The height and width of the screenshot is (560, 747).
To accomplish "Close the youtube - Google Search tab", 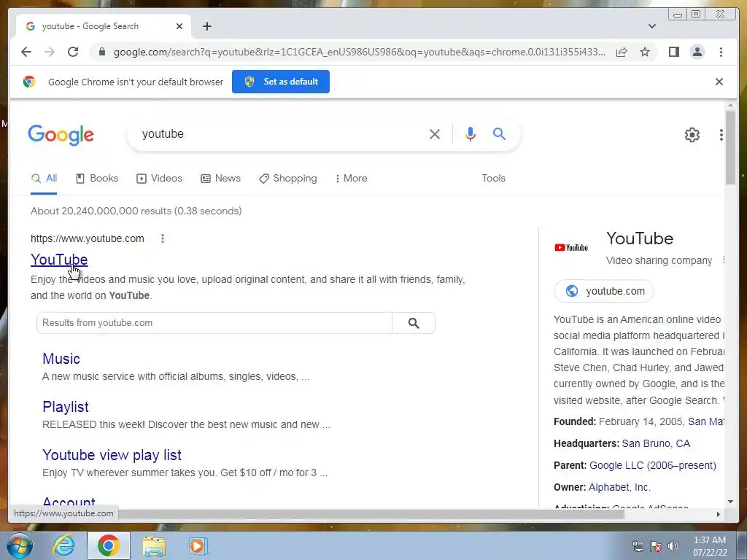I will tap(179, 26).
